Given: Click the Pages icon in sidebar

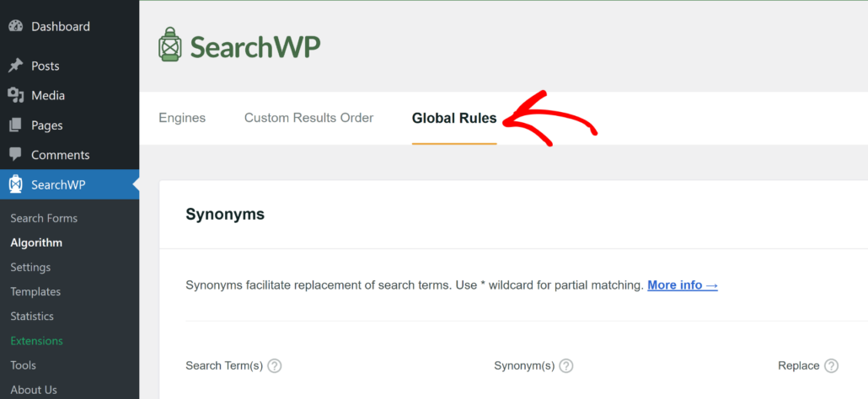Looking at the screenshot, I should click(x=15, y=125).
